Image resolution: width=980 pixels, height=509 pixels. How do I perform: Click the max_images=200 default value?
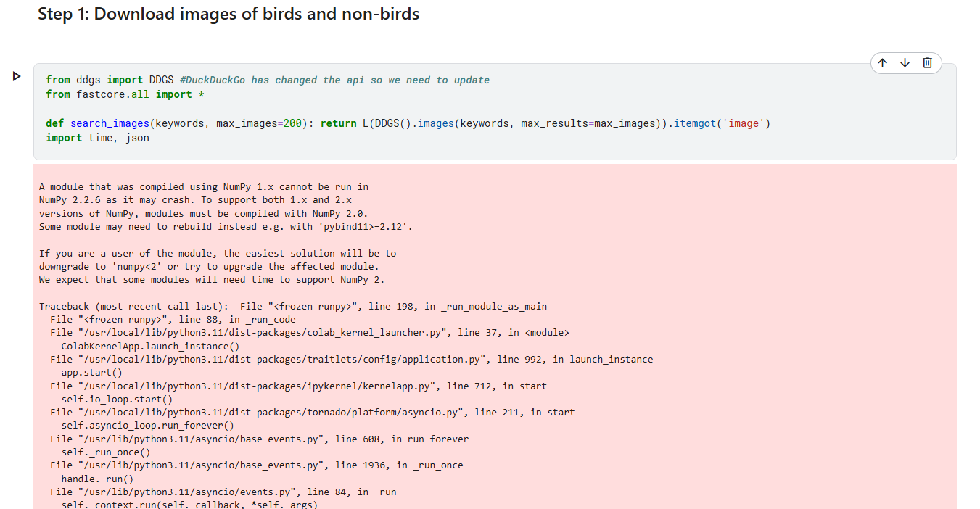coord(258,123)
